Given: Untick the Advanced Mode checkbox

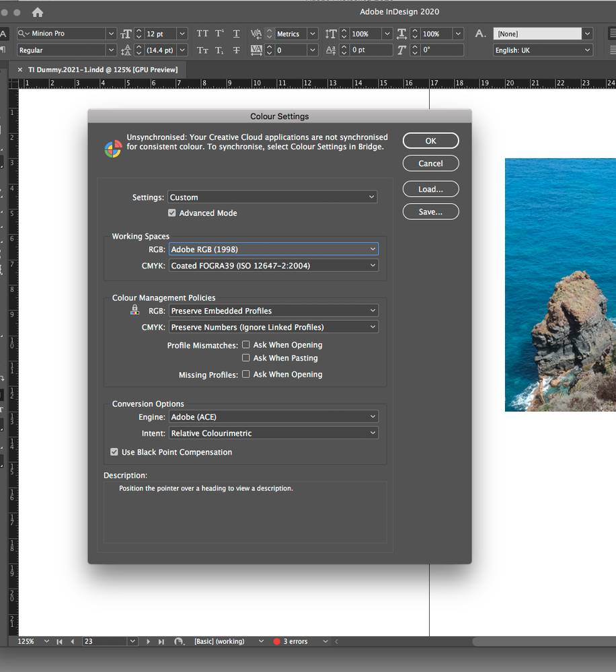Looking at the screenshot, I should (171, 213).
